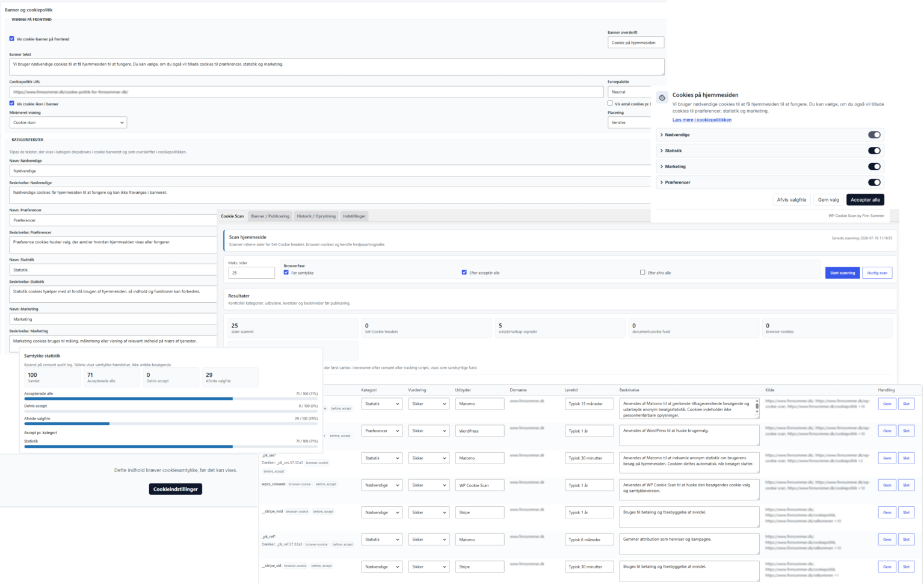Viewport: 924px width, 584px height.
Task: Click the Typisk 13 måneder Levetid field
Action: coord(589,404)
